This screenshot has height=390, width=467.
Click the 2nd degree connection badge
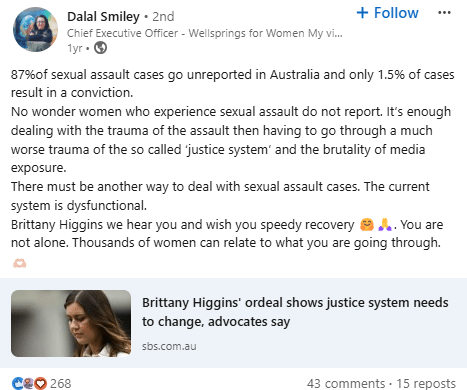(x=163, y=17)
